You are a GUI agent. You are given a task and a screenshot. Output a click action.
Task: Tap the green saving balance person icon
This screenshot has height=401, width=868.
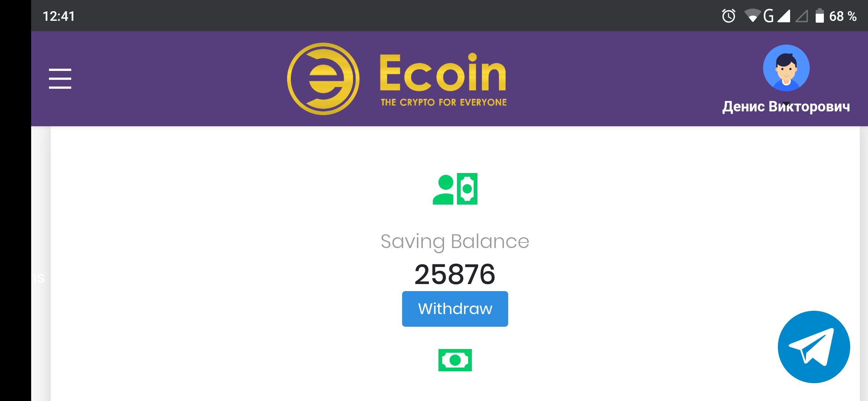tap(455, 189)
